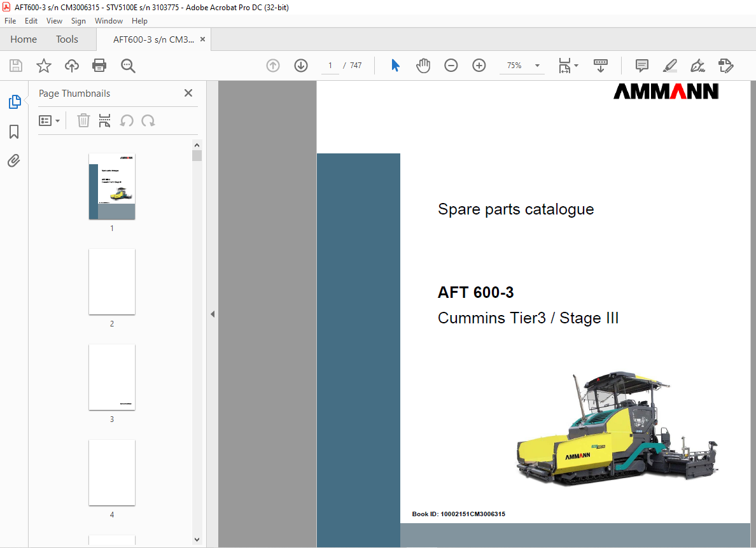756x548 pixels.
Task: Click the 'AFT 600-3' title text
Action: (475, 292)
